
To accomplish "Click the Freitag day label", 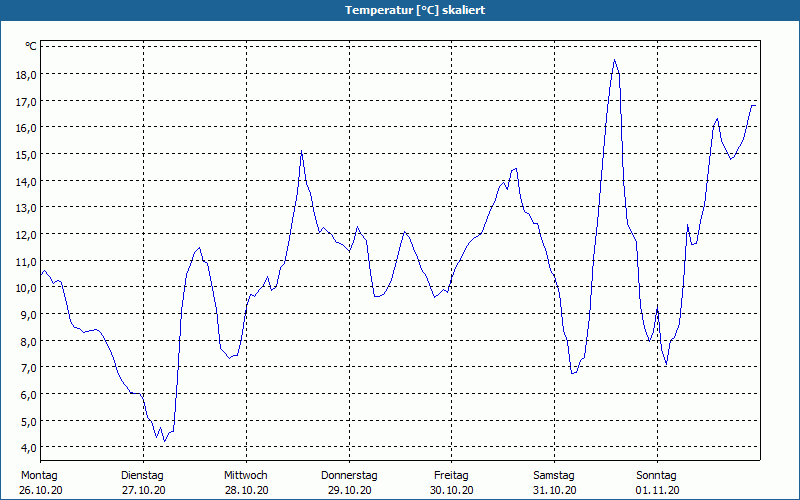I will pyautogui.click(x=452, y=476).
